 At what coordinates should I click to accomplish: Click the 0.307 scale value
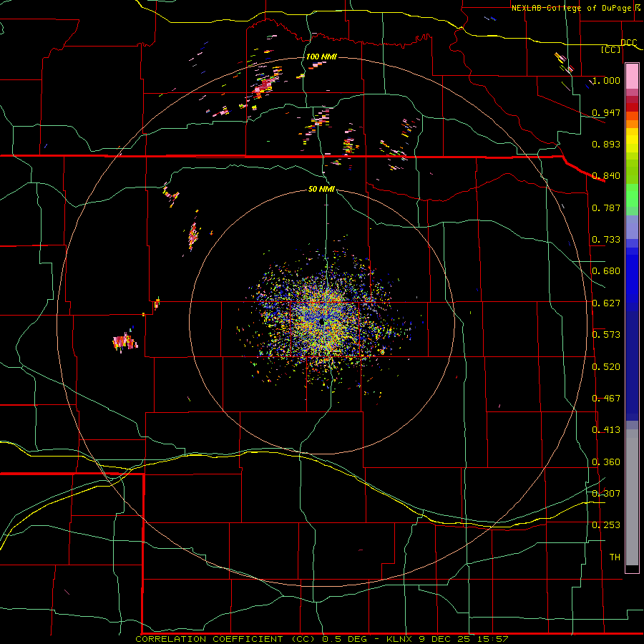(x=606, y=494)
